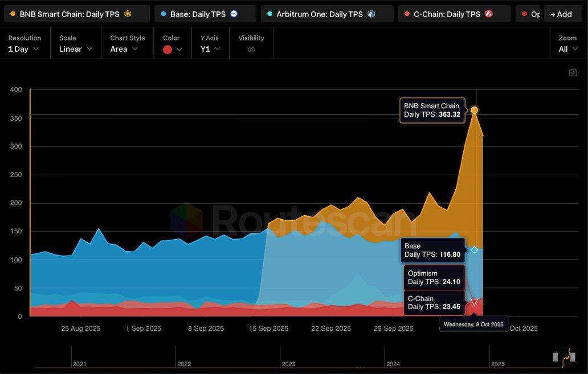Select the Base: Daily TPS series tab
The image size is (588, 374).
[x=198, y=14]
